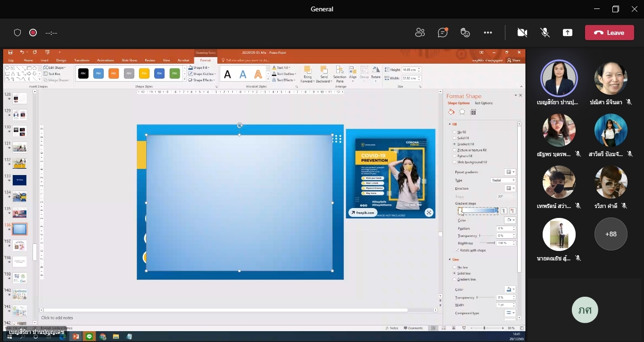Image resolution: width=644 pixels, height=342 pixels.
Task: Open the Home ribbon tab
Action: tap(28, 60)
